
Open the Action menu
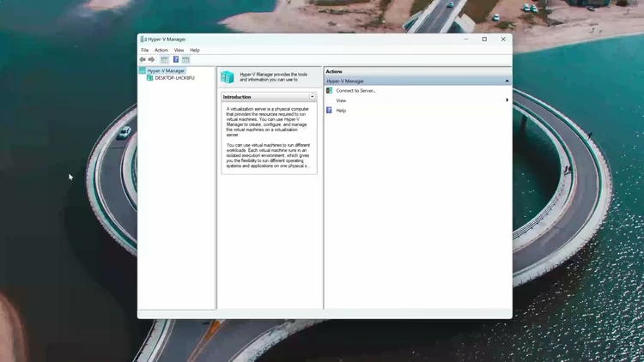click(x=161, y=50)
